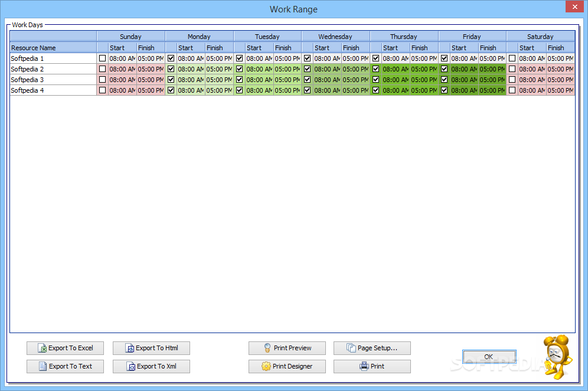Edit Tuesday start time for Softpedia 3
This screenshot has height=391, width=588.
tap(259, 80)
